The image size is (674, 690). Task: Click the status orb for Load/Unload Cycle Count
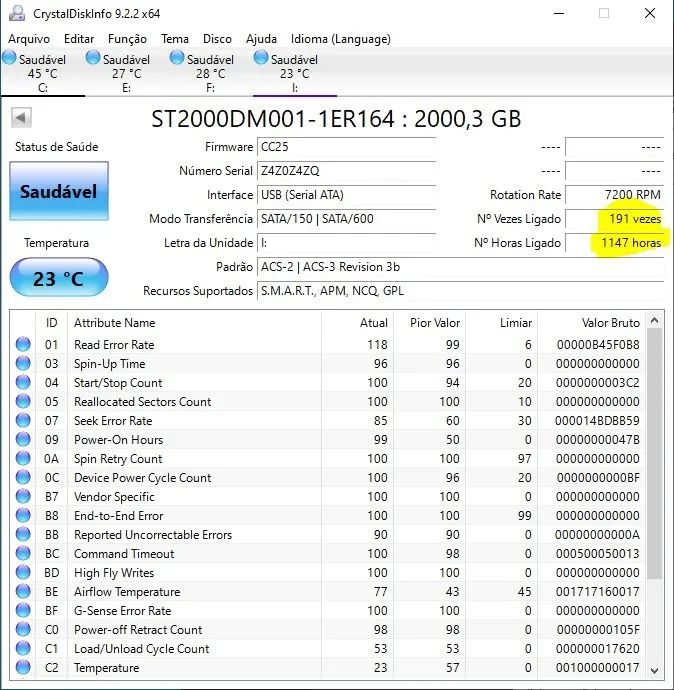coord(23,648)
